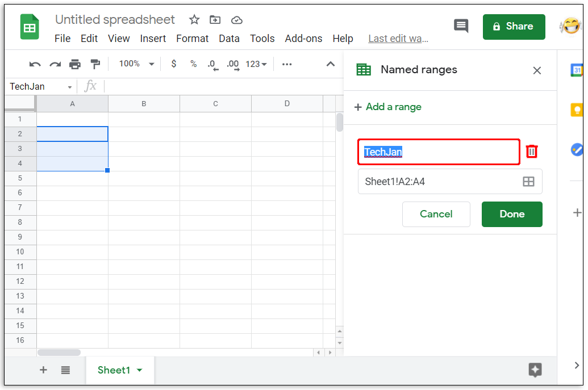Click Add a range
This screenshot has height=390, width=588.
pos(387,107)
